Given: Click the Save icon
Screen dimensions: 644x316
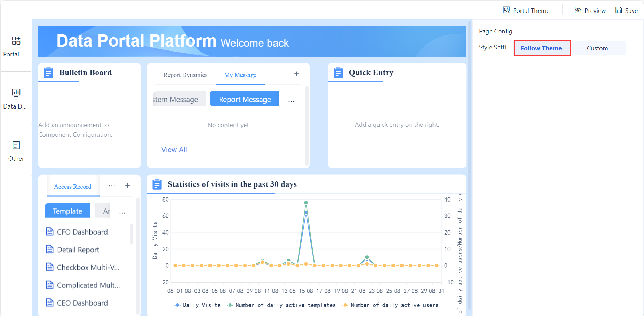Looking at the screenshot, I should point(619,10).
